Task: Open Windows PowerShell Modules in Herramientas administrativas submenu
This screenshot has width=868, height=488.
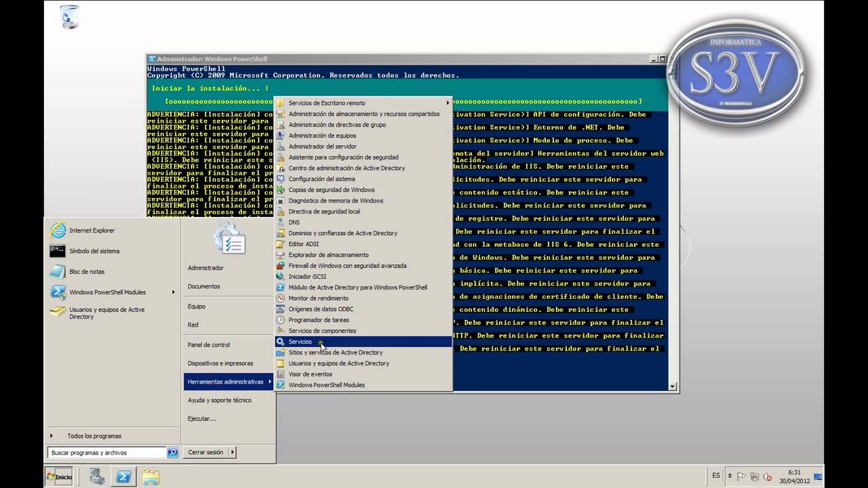Action: point(363,385)
